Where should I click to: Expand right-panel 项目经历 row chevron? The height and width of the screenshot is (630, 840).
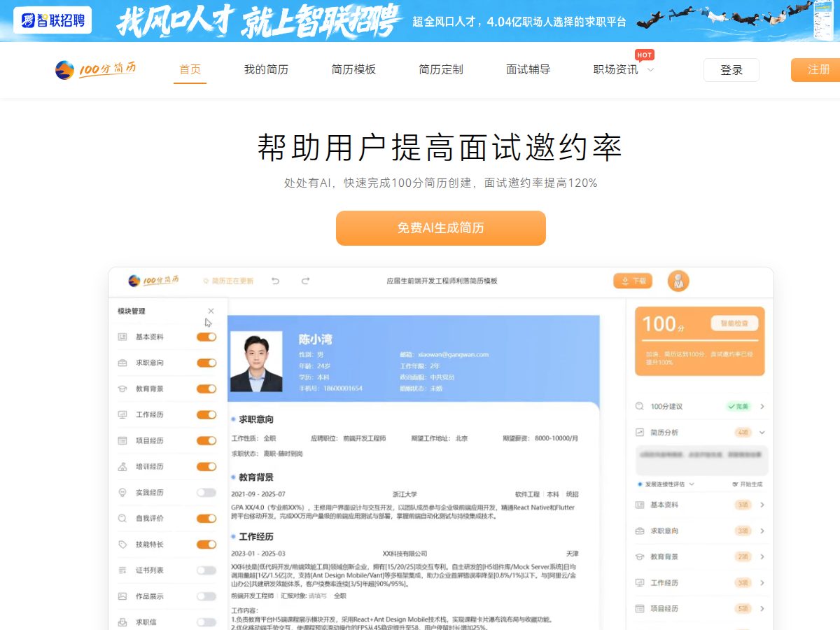click(762, 608)
